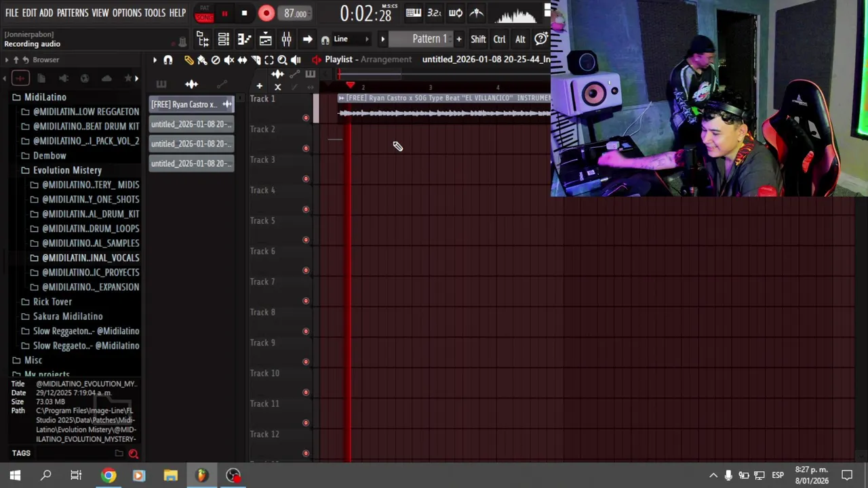Click the browser starred favorites tab icon
Screen dimensions: 868x488
[x=127, y=79]
